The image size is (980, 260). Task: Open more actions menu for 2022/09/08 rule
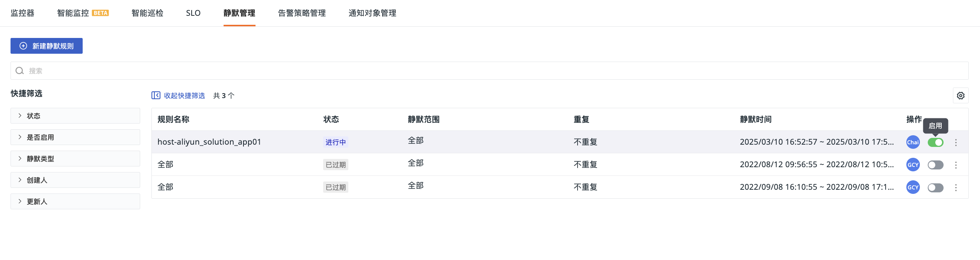coord(956,187)
